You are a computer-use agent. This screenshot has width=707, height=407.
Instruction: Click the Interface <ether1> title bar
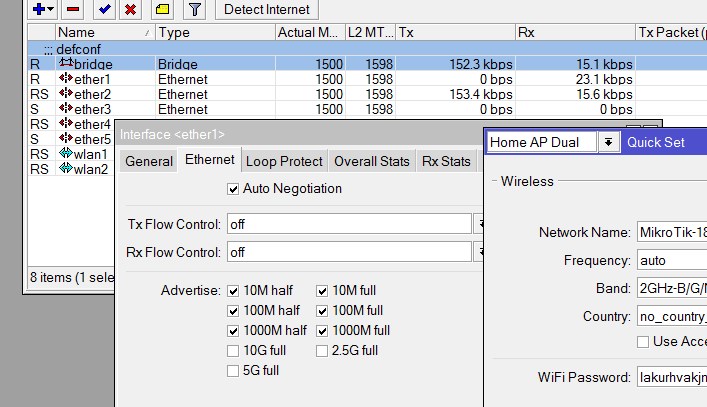(298, 134)
